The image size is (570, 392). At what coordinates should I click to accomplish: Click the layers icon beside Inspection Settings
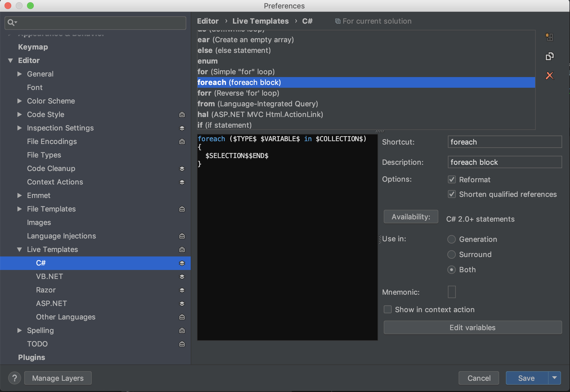click(182, 128)
